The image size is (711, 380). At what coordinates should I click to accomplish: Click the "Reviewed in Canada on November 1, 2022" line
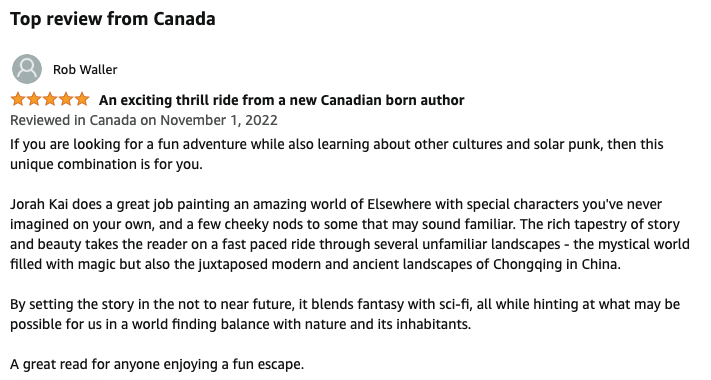click(144, 120)
